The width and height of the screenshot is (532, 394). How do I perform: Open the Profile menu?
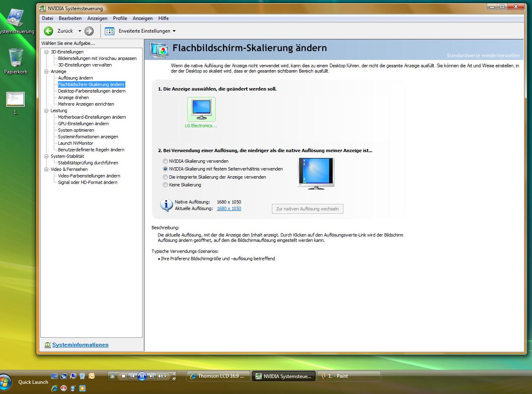coord(120,18)
